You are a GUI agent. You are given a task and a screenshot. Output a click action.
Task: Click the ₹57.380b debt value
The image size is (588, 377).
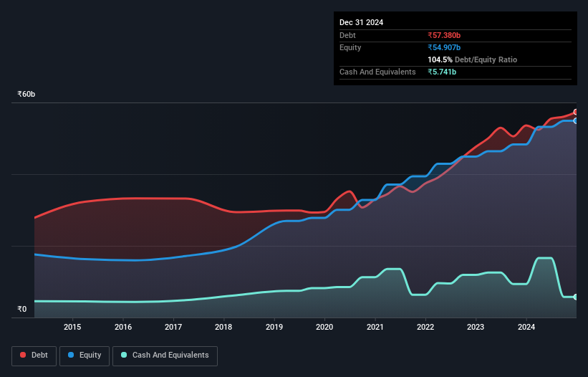pyautogui.click(x=444, y=35)
